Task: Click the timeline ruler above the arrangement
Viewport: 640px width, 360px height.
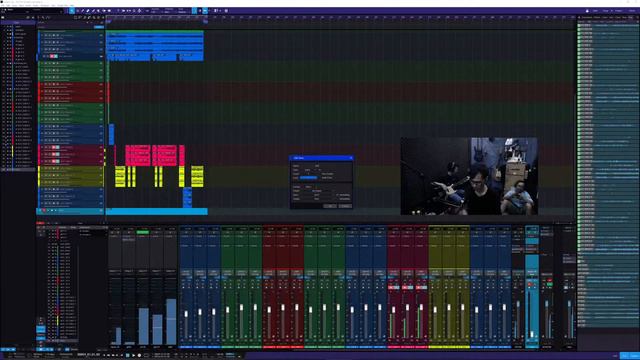Action: click(x=341, y=17)
